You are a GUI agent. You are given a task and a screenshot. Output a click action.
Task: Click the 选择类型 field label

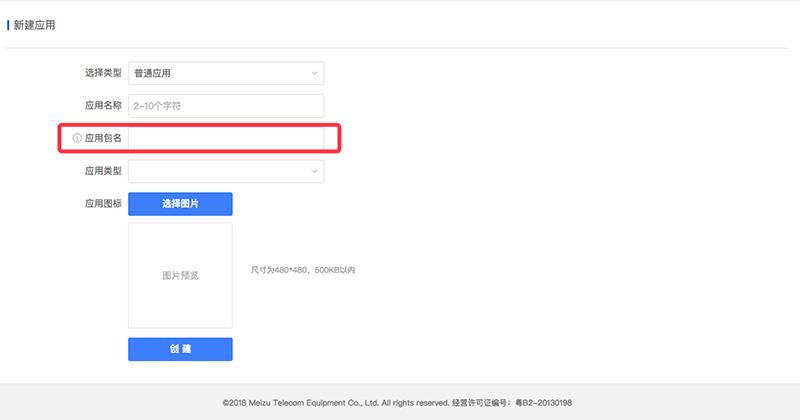point(102,73)
